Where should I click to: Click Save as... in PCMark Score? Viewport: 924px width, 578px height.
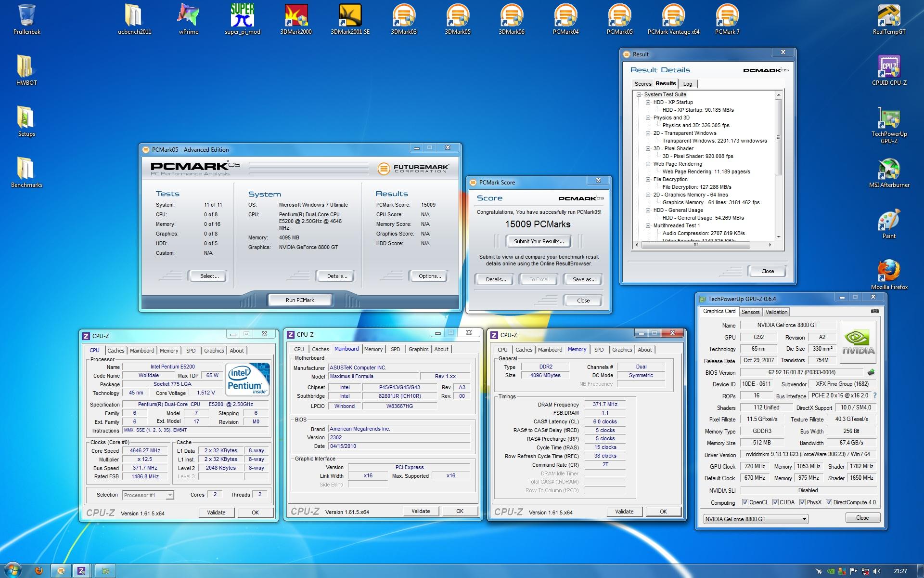(584, 279)
